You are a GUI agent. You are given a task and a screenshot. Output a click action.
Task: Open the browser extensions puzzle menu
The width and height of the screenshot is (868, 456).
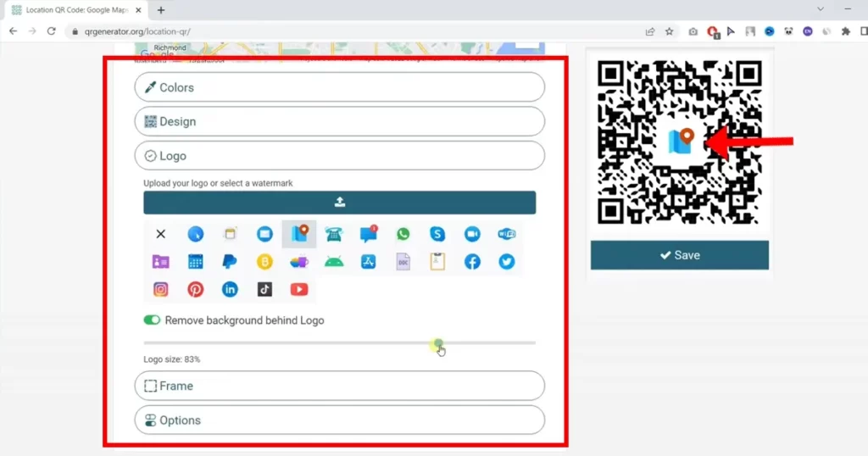(845, 31)
